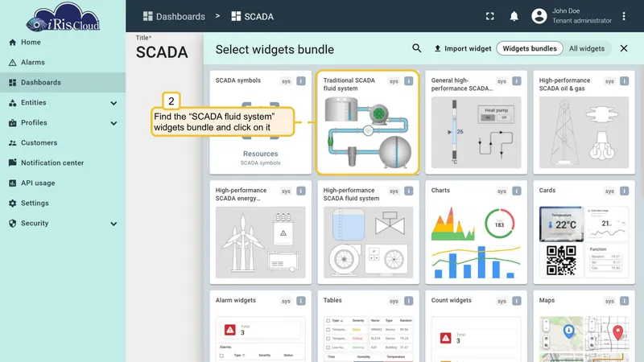
Task: Show info for Tables bundle
Action: coord(409,301)
